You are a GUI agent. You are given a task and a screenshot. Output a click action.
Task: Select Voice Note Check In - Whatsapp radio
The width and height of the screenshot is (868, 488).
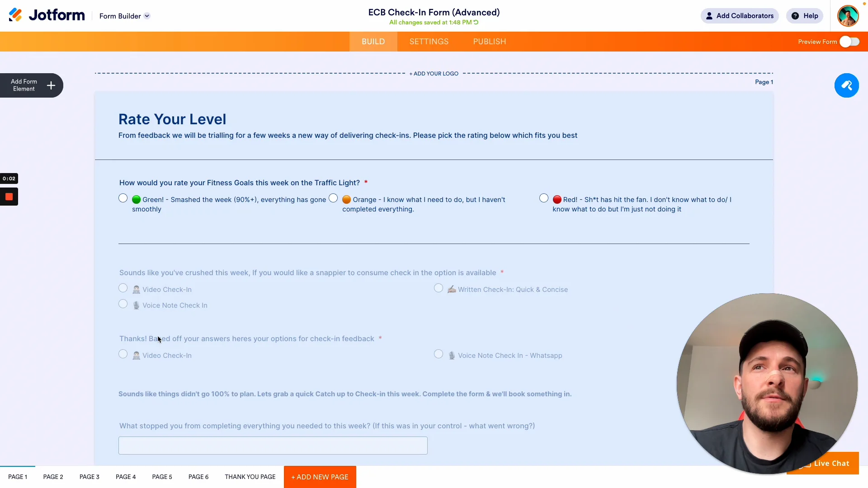[439, 354]
